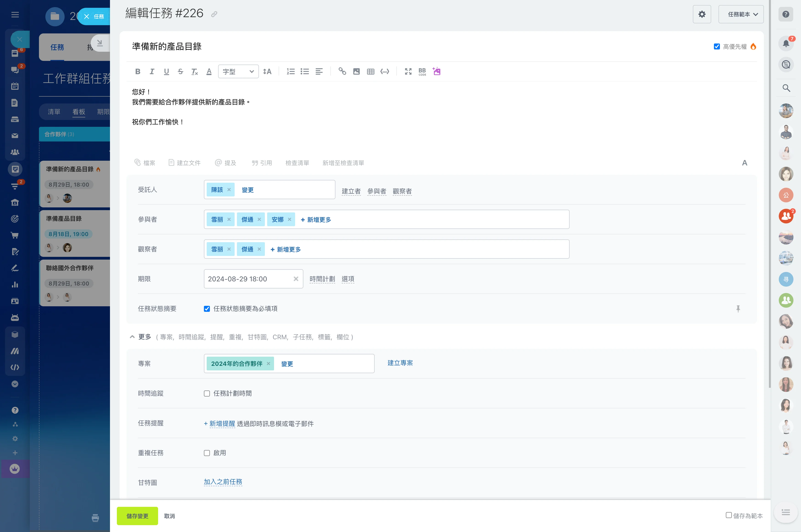Click the Bold formatting icon
This screenshot has height=532, width=801.
point(137,72)
